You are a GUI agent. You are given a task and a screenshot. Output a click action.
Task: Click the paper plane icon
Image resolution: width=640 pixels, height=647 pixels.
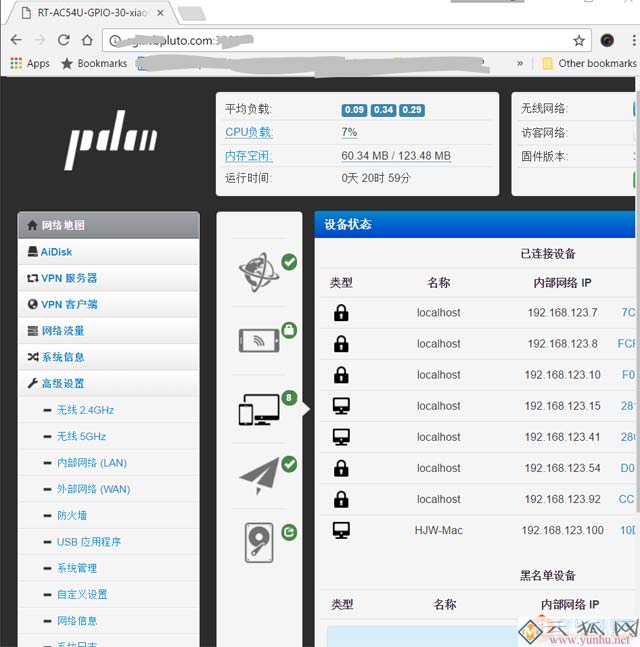coord(259,475)
